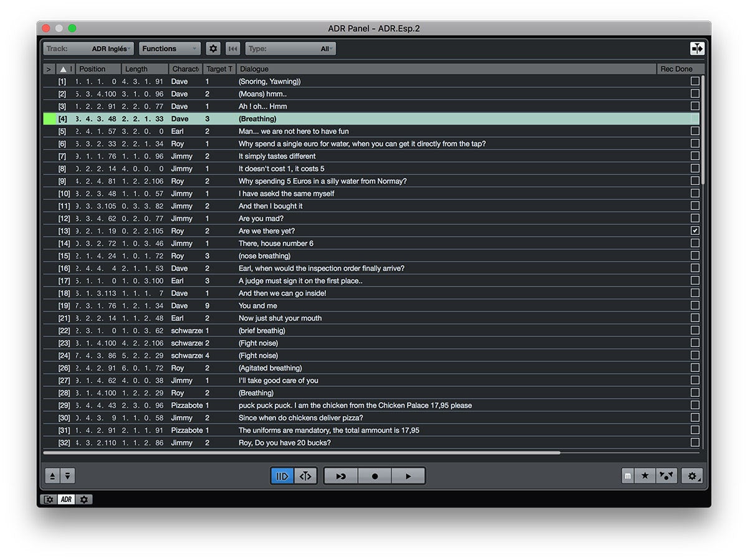Click the Rec Done column header
Viewport: 748px width, 560px height.
(681, 69)
